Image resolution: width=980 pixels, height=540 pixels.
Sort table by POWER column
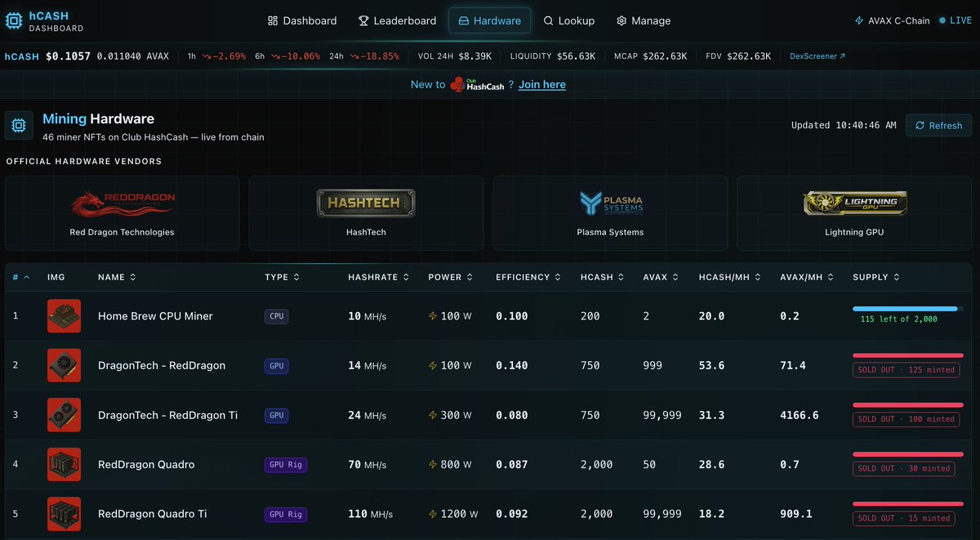451,277
